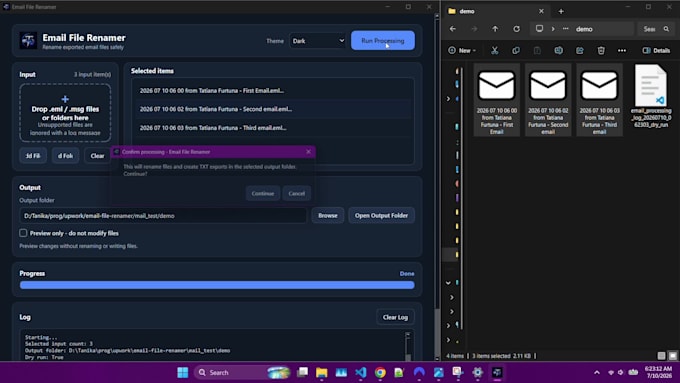The image size is (680, 383).
Task: Click the Browse button
Action: coord(327,216)
